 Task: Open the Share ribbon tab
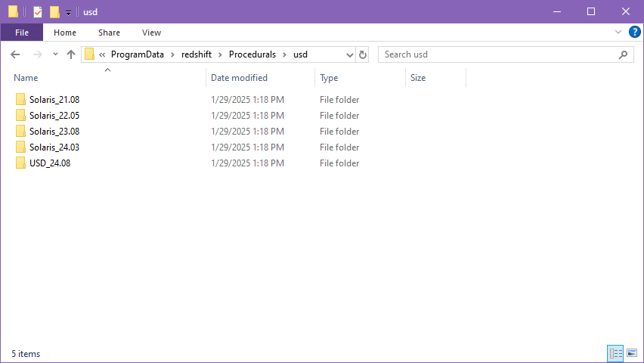coord(109,33)
